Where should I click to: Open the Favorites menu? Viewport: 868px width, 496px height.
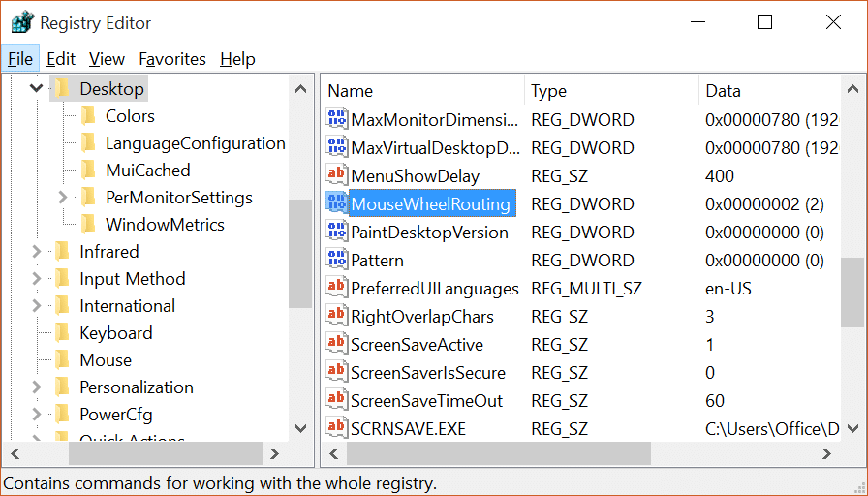(x=172, y=59)
